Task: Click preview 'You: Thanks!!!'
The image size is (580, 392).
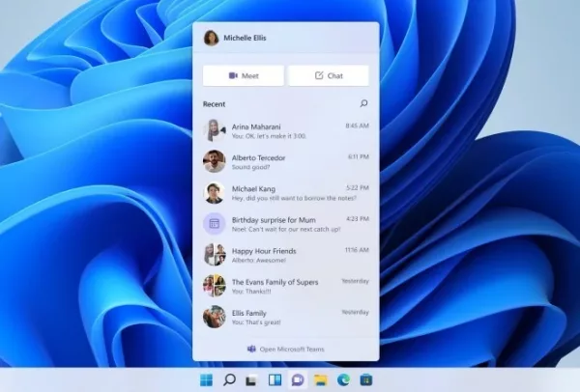Action: point(251,292)
